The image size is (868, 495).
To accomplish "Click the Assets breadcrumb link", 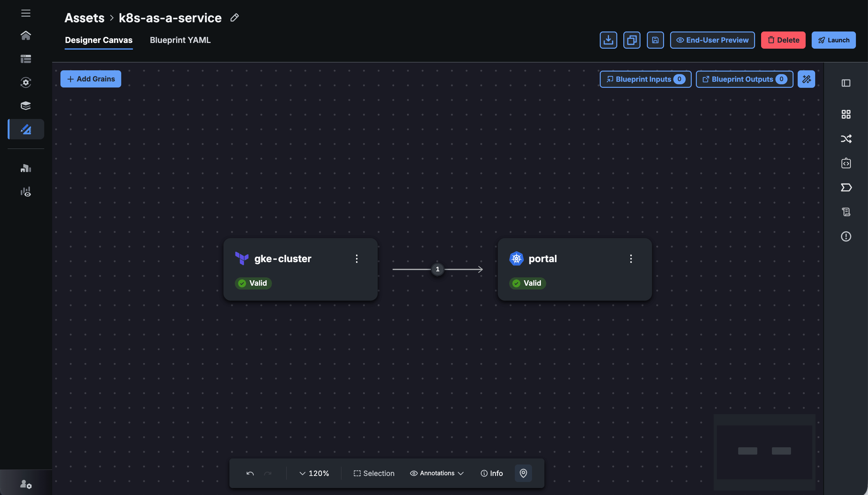I will (84, 18).
